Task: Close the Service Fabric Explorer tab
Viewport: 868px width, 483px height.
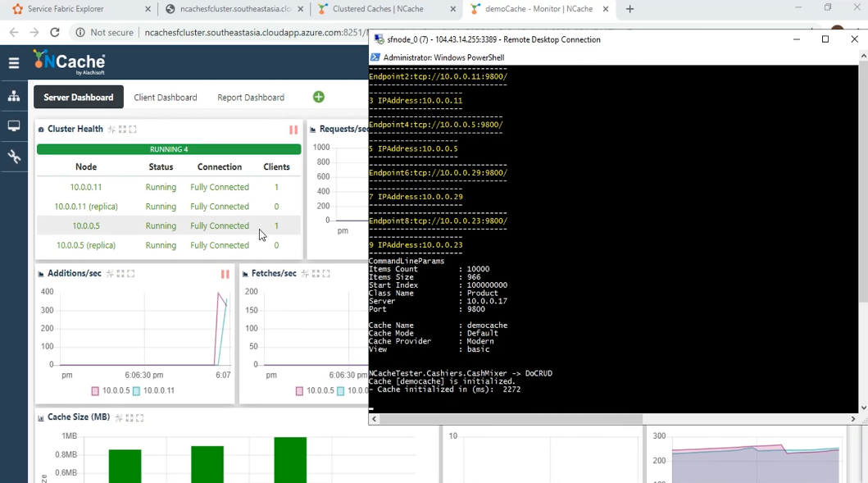Action: click(x=148, y=9)
